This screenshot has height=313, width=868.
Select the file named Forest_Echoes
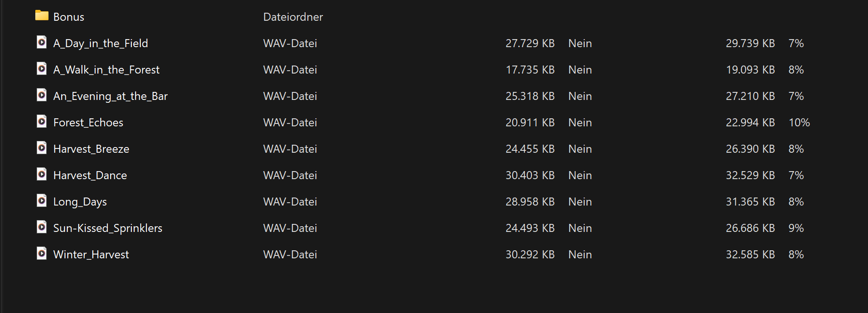tap(88, 123)
